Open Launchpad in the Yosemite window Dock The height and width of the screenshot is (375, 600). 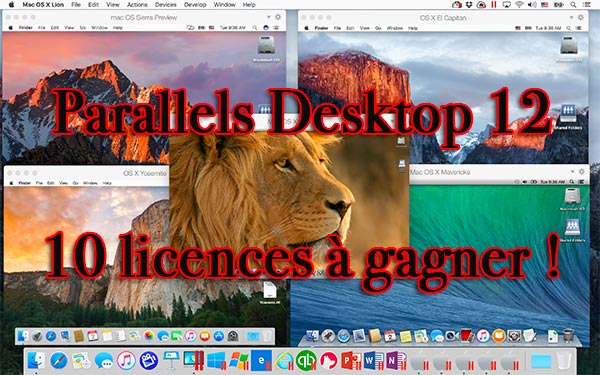(x=37, y=336)
